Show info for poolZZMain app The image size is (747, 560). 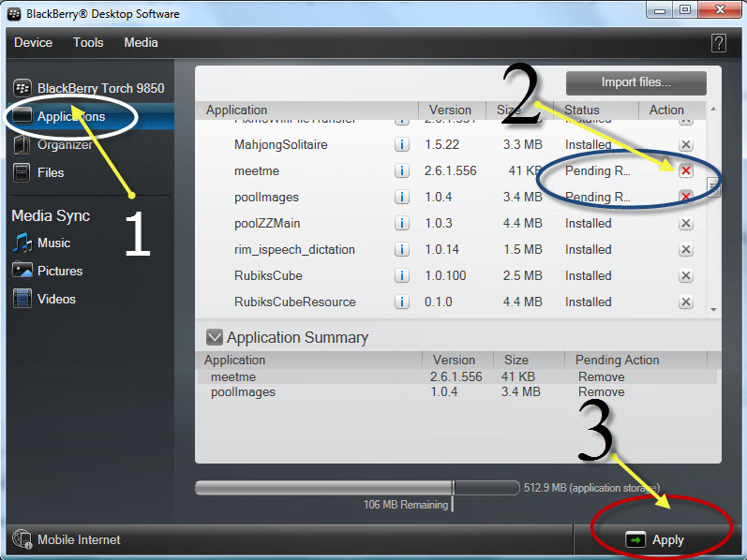(401, 223)
